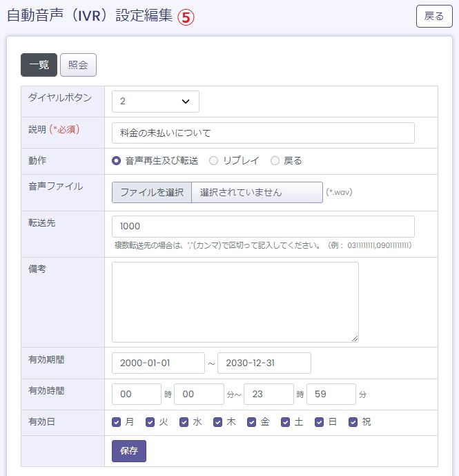Screen dimensions: 459x476
Task: Select the 戻る radio option in 動作
Action: [275, 160]
